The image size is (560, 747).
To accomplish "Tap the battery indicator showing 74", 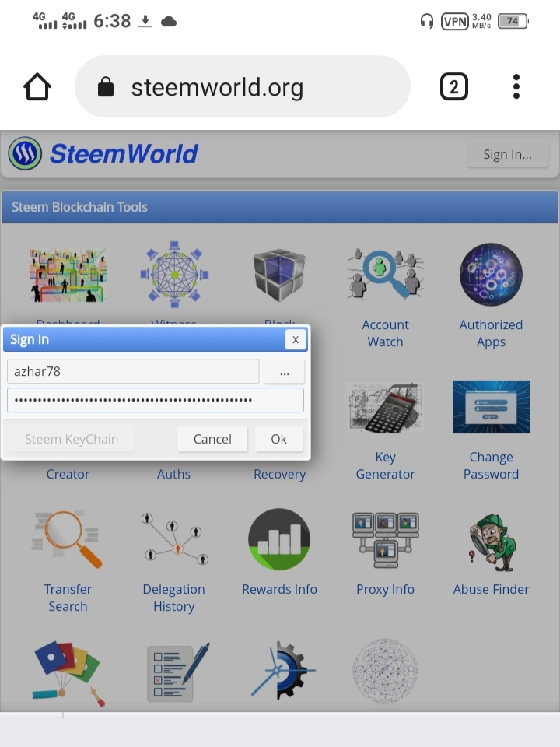I will (x=513, y=22).
